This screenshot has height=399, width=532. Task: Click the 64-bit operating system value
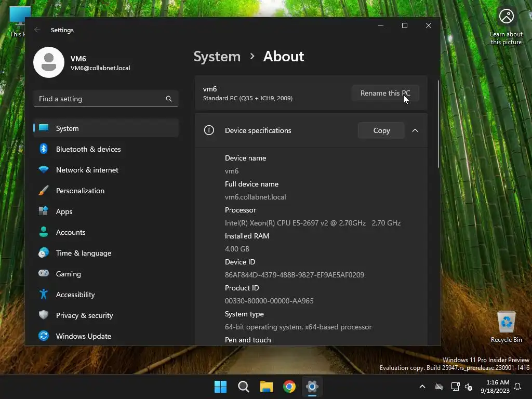(298, 327)
